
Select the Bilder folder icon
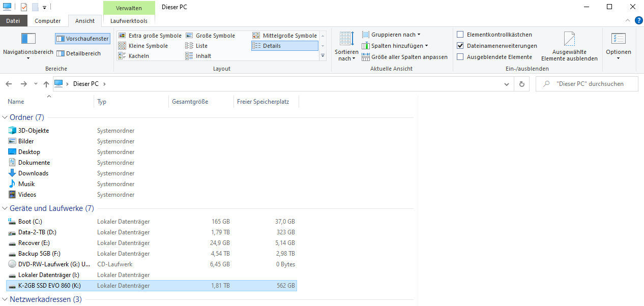12,141
